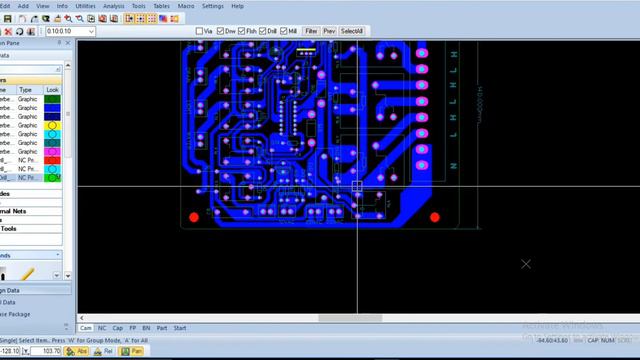Open the Tables menu
This screenshot has width=640, height=360.
pyautogui.click(x=162, y=6)
